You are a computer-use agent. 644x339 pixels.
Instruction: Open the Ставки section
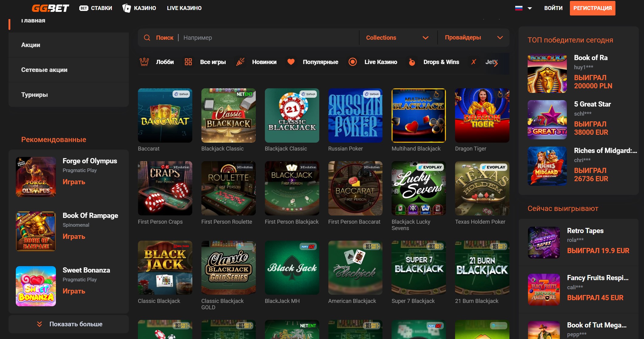click(x=96, y=8)
